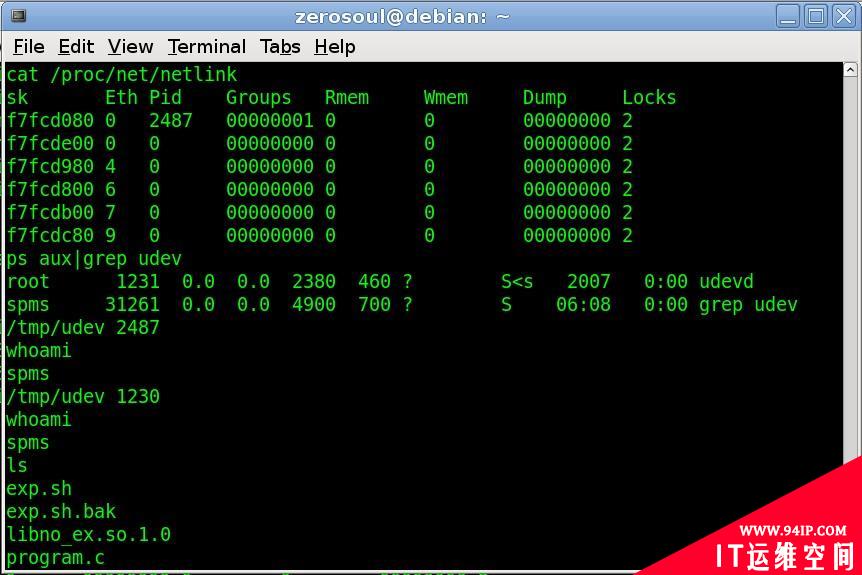
Task: Click the socket address f7fcde00
Action: [x=50, y=143]
